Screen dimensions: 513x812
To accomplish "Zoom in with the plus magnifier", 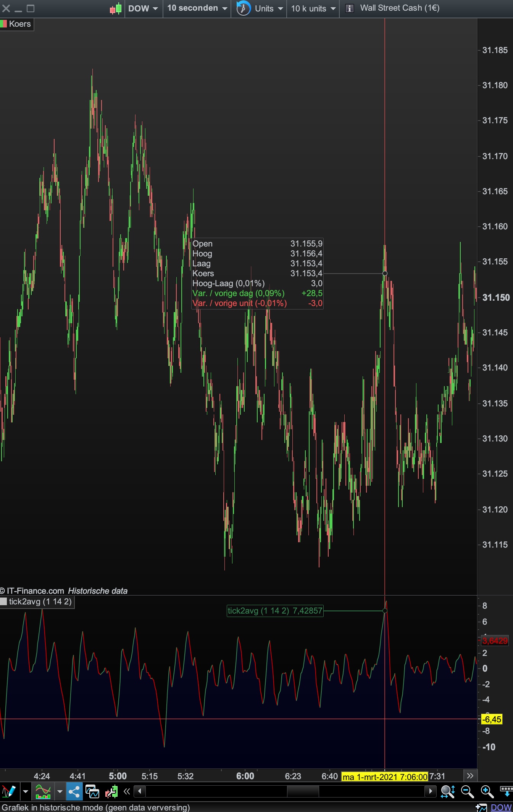I will tap(487, 791).
